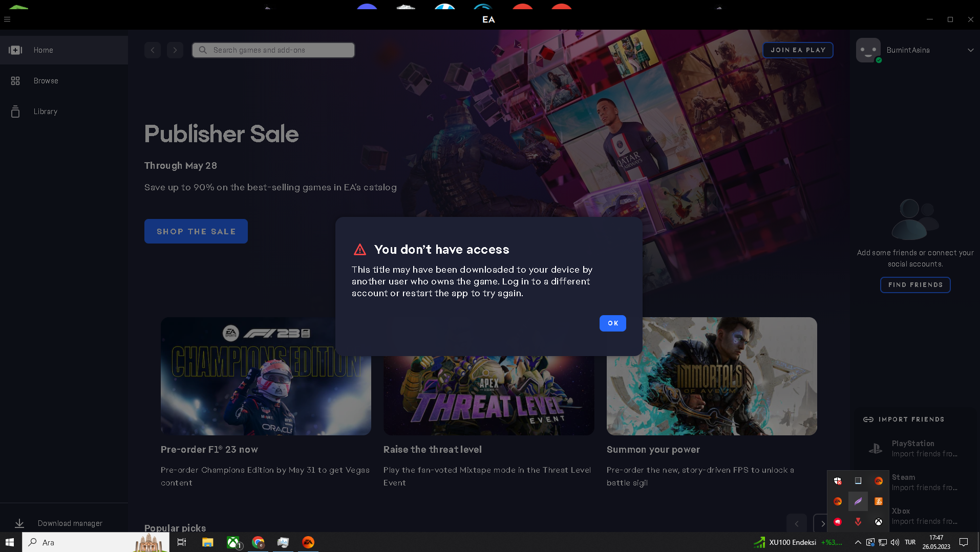Select Library in the sidebar
This screenshot has height=552, width=980.
[64, 112]
